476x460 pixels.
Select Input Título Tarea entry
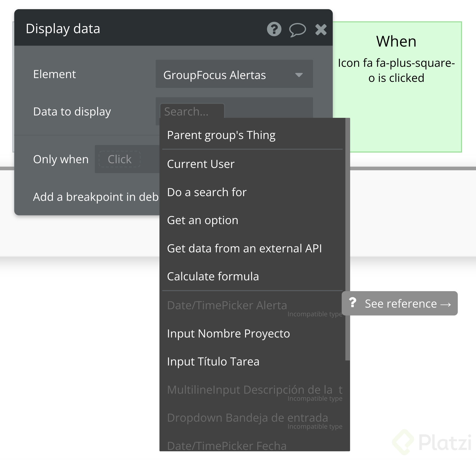click(213, 361)
